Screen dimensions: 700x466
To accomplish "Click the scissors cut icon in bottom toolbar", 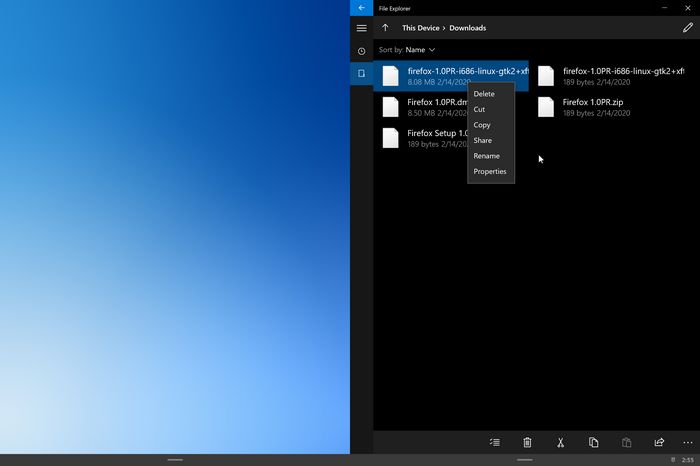I will point(560,442).
